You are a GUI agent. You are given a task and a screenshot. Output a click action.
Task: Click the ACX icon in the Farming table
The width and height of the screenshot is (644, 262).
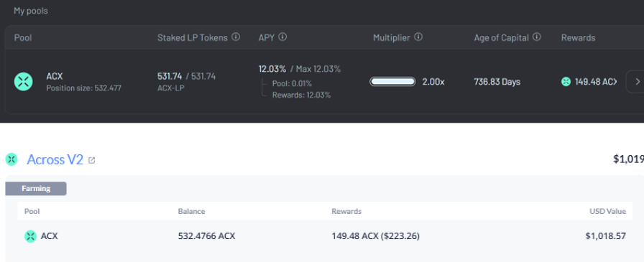pyautogui.click(x=30, y=236)
